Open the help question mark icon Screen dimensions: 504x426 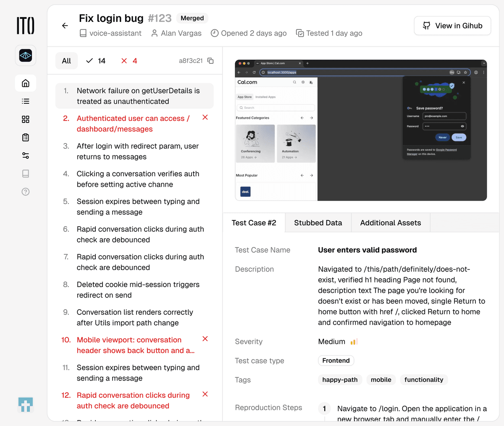(x=26, y=192)
